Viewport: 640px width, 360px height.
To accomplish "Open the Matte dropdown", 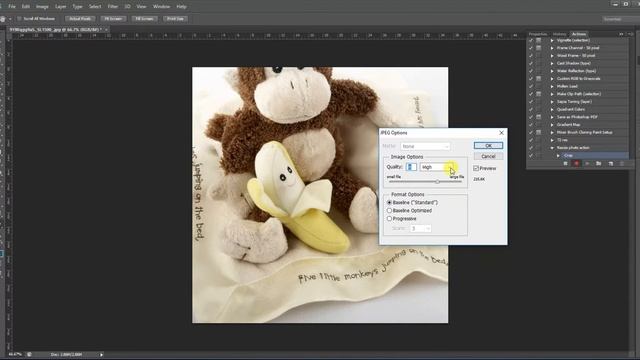I will (x=425, y=146).
